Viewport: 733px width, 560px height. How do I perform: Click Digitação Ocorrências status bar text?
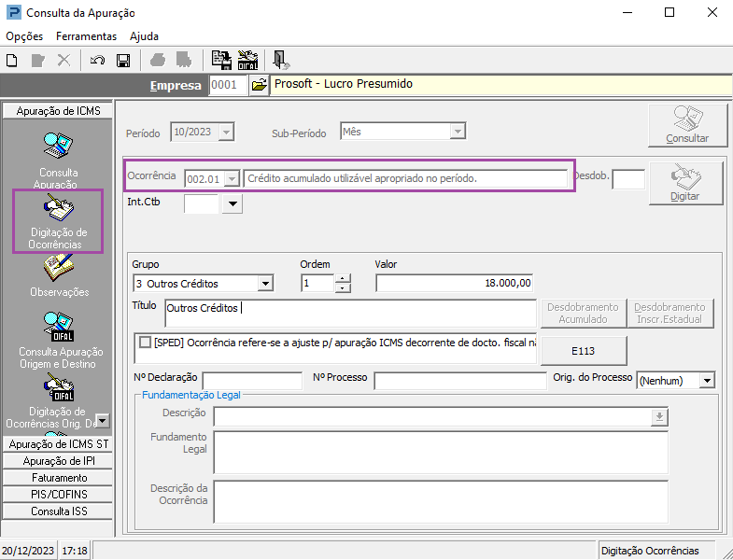650,551
